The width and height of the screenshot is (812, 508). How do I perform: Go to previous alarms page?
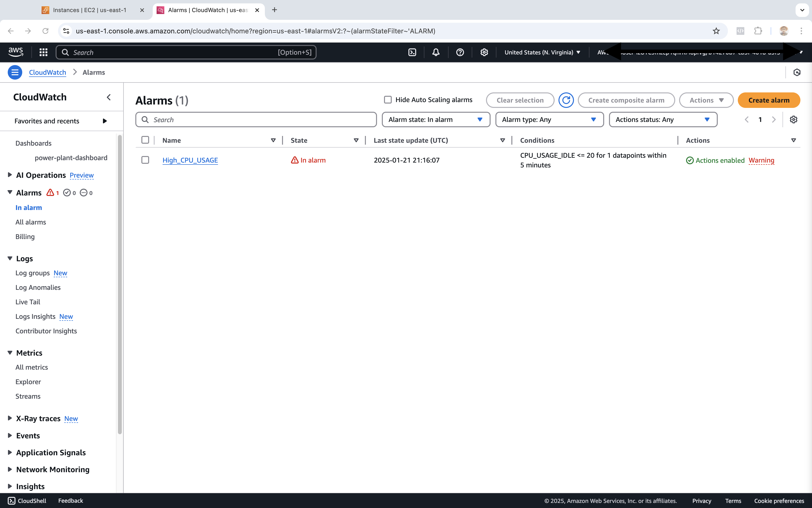747,120
